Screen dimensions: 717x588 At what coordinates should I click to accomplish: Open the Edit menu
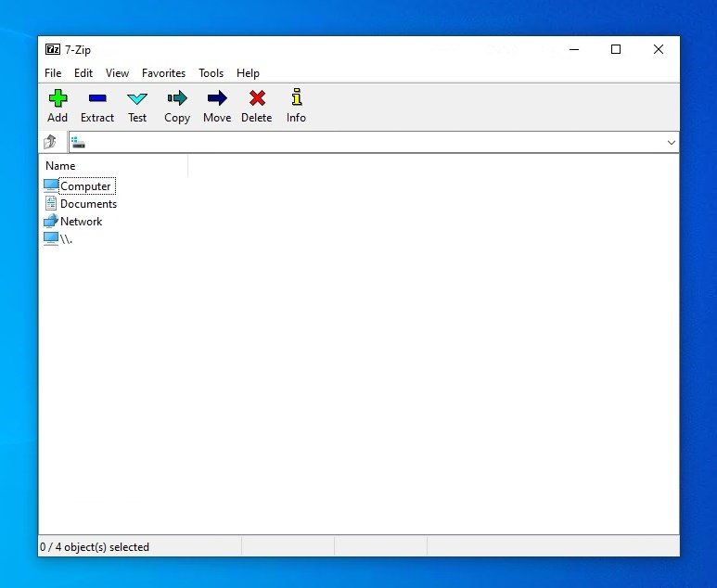pos(83,73)
